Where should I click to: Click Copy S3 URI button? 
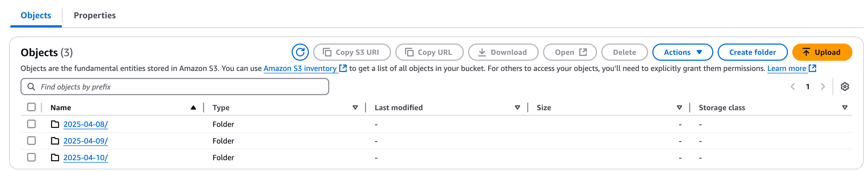tap(352, 52)
